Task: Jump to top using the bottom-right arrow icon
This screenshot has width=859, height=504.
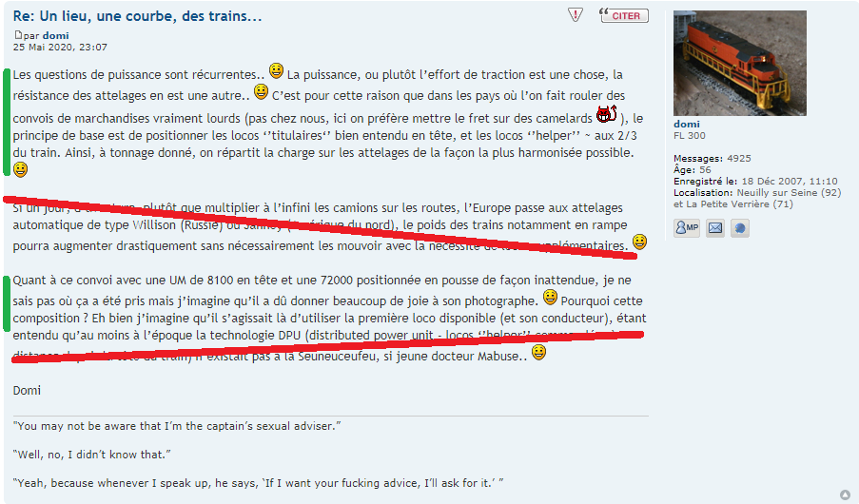Action: [x=846, y=494]
